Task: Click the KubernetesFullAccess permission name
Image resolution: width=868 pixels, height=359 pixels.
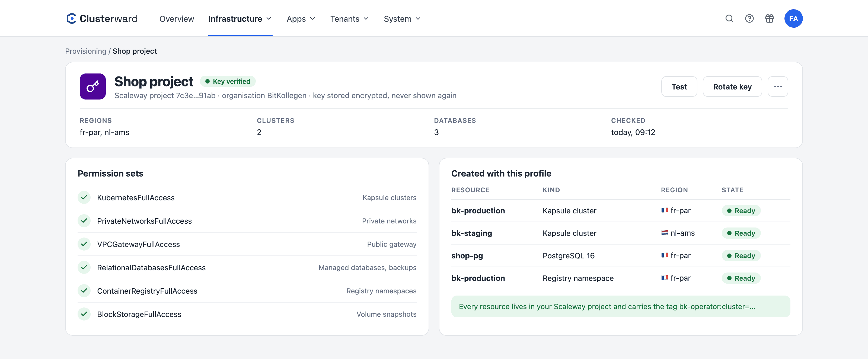Action: tap(136, 198)
